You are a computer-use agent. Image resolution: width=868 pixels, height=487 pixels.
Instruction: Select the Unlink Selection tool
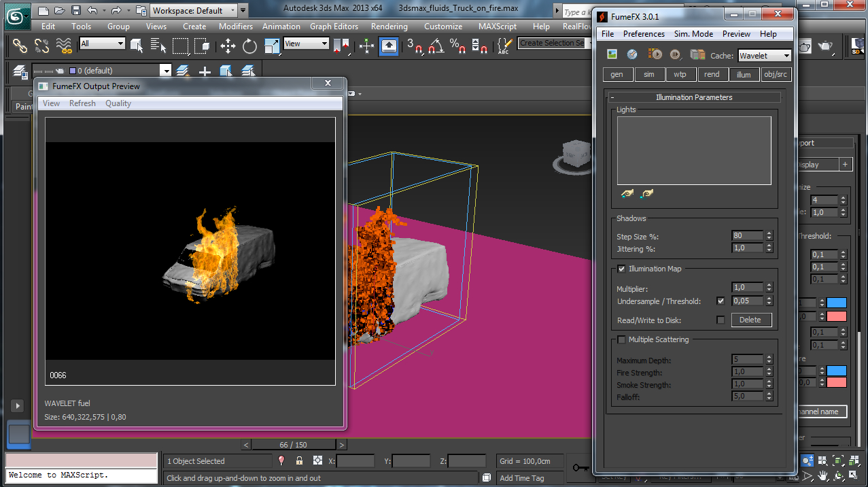[41, 46]
